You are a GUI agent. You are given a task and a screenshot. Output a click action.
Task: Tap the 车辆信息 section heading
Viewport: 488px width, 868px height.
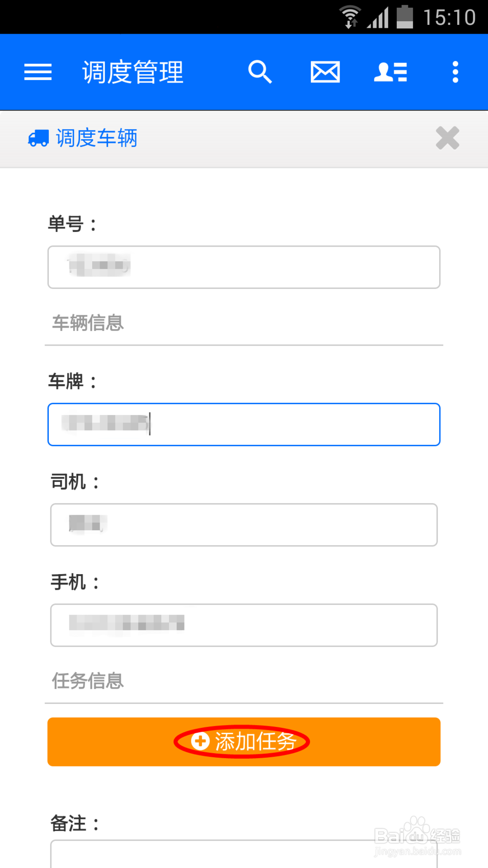[88, 323]
